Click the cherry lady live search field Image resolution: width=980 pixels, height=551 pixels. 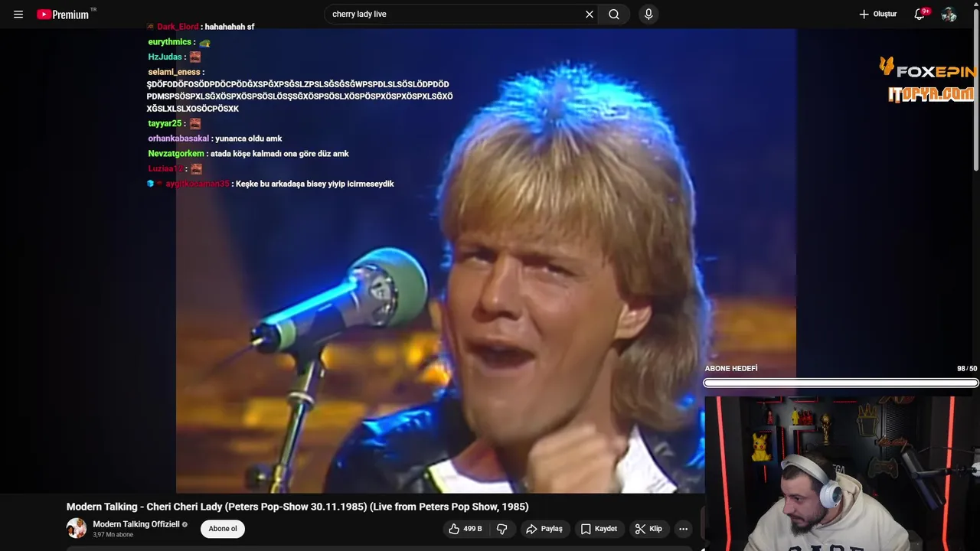coord(454,15)
